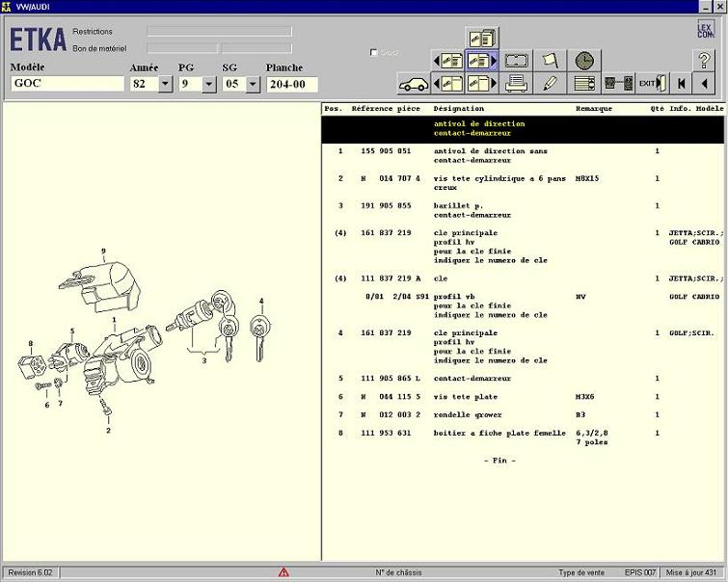Screen dimensions: 728x582
Task: Click the parts list icon with arrows
Action: click(x=583, y=84)
